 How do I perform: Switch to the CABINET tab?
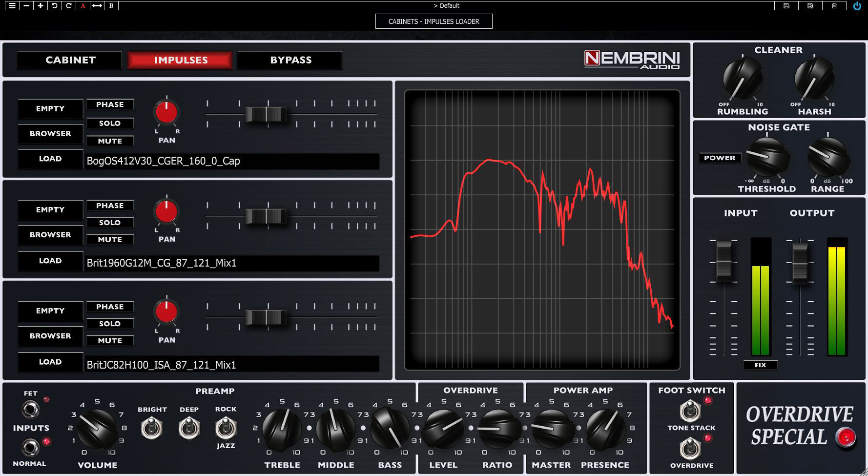point(69,60)
